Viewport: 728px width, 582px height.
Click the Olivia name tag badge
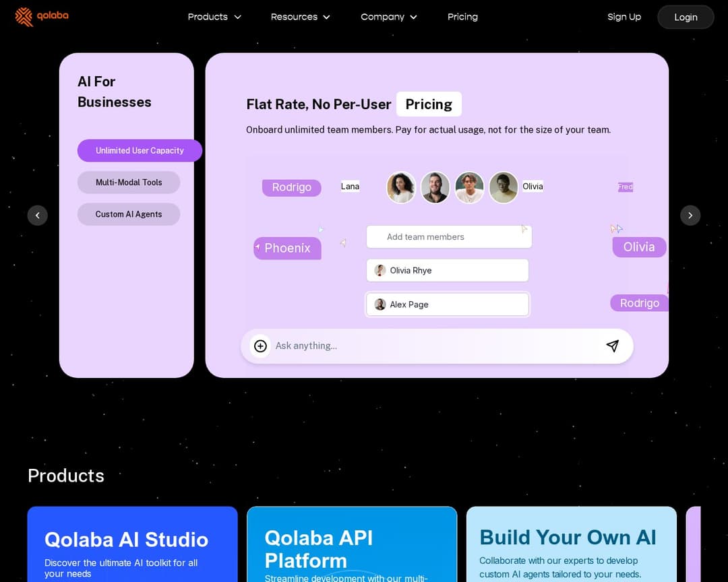coord(639,247)
